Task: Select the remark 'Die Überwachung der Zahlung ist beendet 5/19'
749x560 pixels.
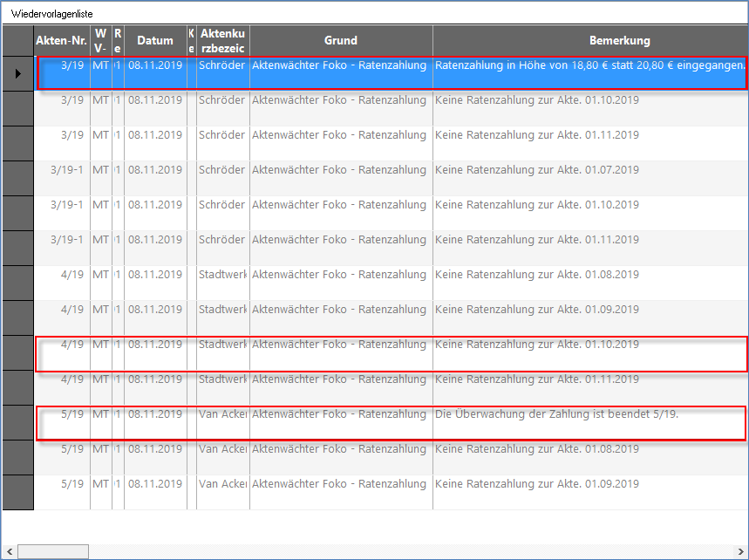Action: (556, 414)
